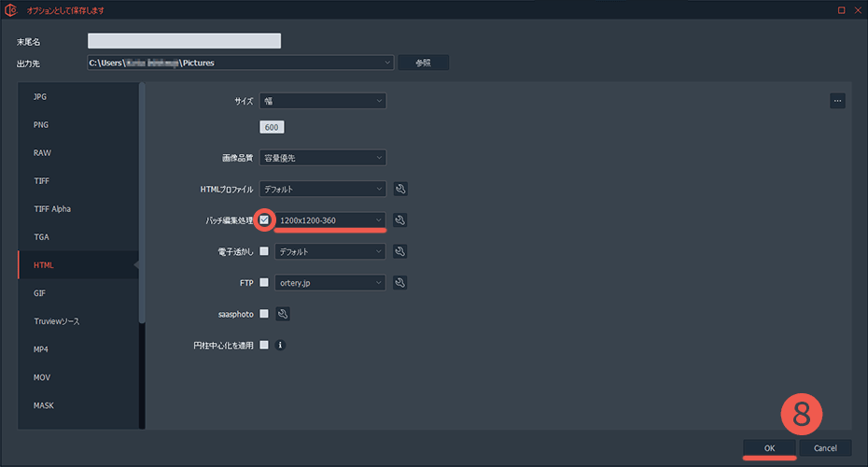Click the app logo in title bar
The width and height of the screenshot is (868, 467).
[x=11, y=9]
